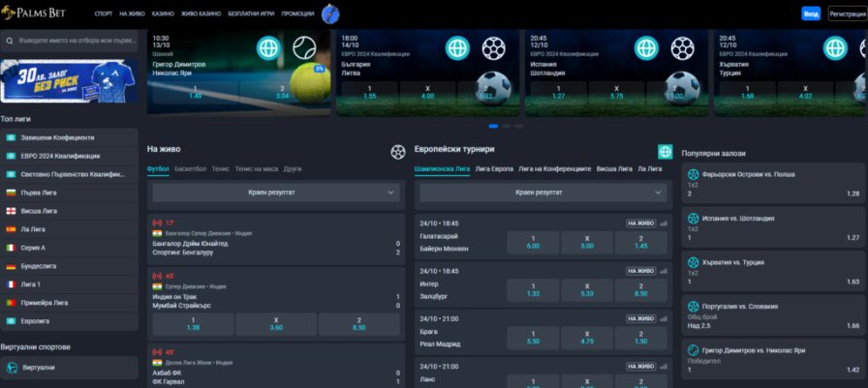Open Краен резултат dropdown under На живо
Screen dimensions: 868x388
click(275, 193)
